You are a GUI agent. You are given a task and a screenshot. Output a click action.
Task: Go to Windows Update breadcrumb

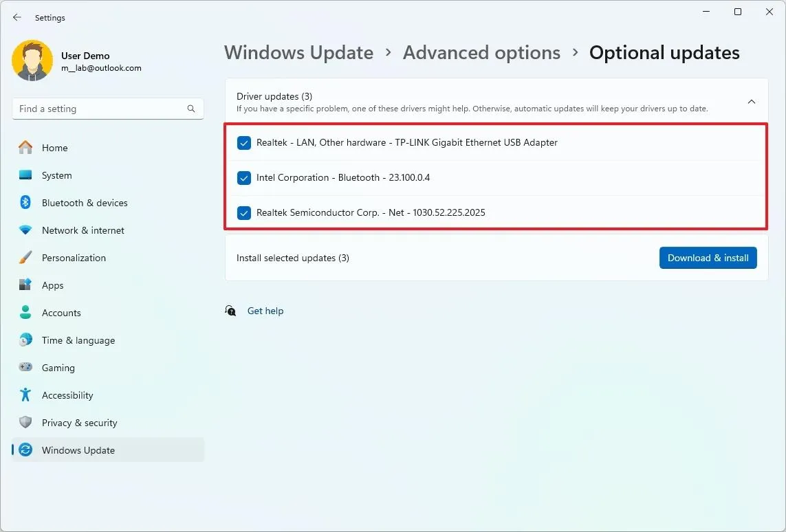(298, 53)
